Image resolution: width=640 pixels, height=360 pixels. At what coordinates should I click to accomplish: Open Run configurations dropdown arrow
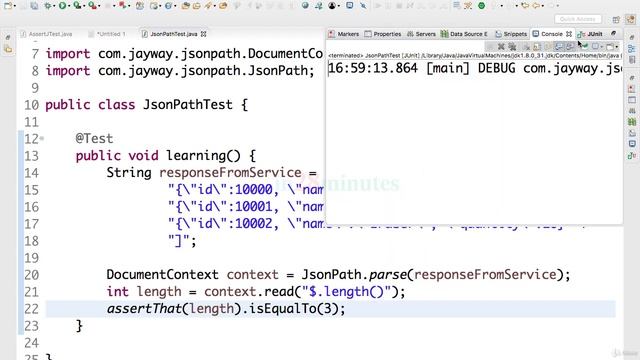[69, 6]
